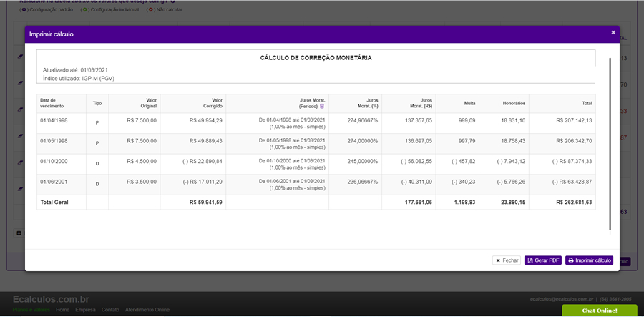Screen dimensions: 644x317
Task: Click the 245,00000% interest percentage
Action: [363, 161]
